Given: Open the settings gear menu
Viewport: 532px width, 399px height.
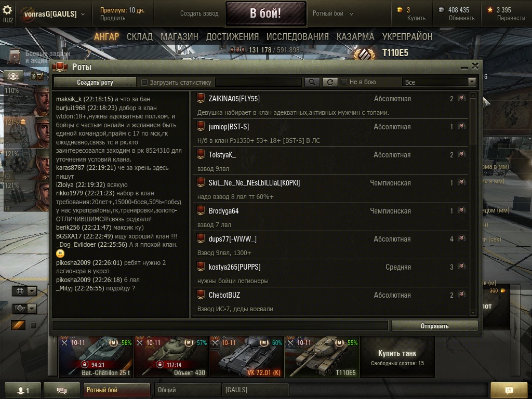Looking at the screenshot, I should tap(7, 10).
